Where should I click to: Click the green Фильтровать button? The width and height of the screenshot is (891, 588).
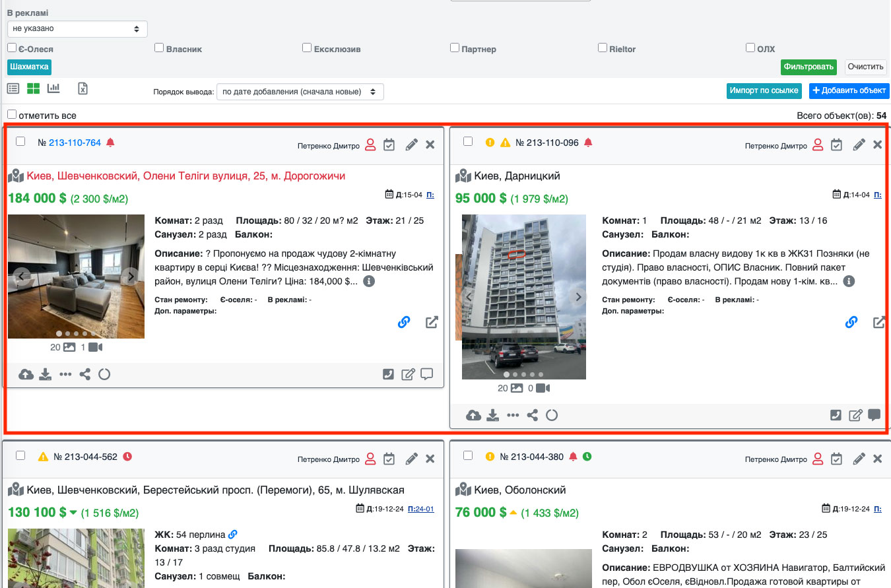point(808,67)
